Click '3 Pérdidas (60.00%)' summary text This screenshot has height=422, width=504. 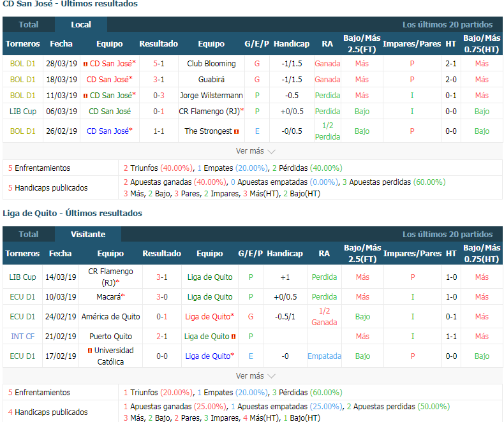click(x=308, y=393)
